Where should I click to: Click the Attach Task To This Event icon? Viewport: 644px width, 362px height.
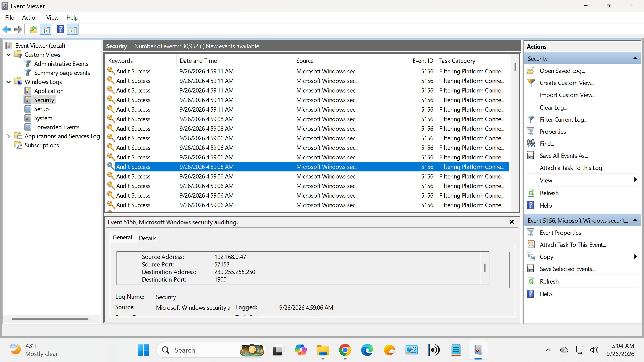tap(531, 245)
